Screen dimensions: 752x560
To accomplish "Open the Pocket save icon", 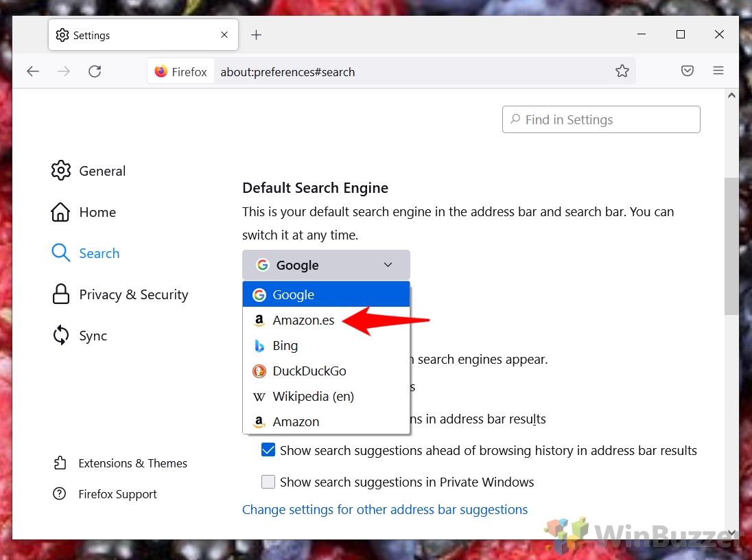I will 688,71.
